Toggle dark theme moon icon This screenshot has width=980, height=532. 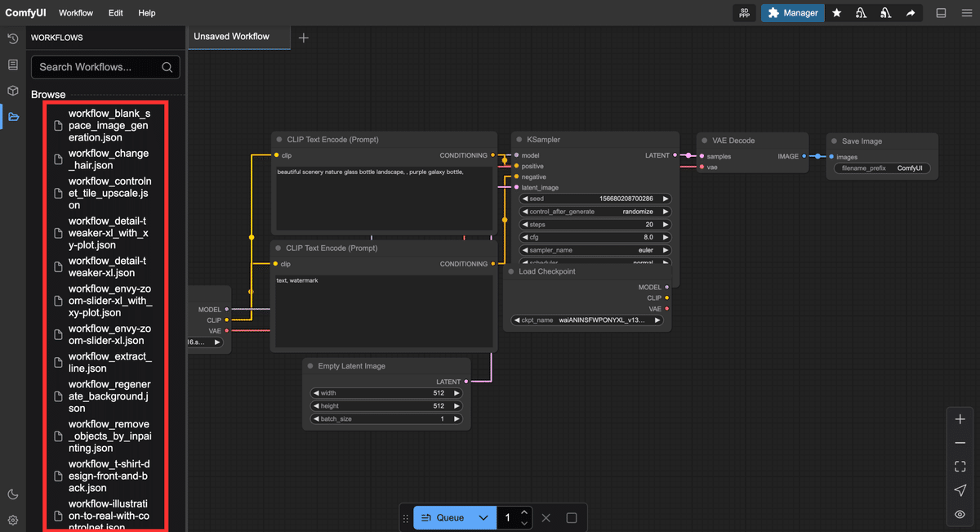13,494
